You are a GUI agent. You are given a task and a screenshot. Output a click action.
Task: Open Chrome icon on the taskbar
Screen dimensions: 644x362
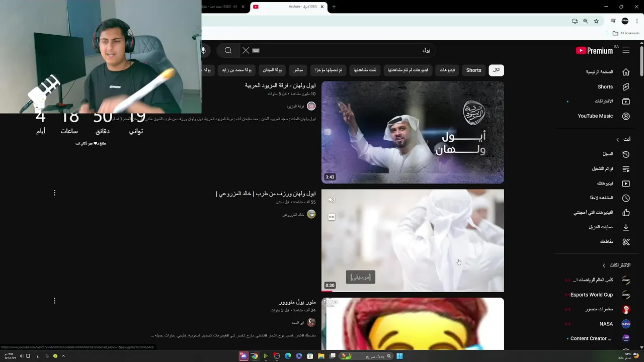tap(255, 356)
